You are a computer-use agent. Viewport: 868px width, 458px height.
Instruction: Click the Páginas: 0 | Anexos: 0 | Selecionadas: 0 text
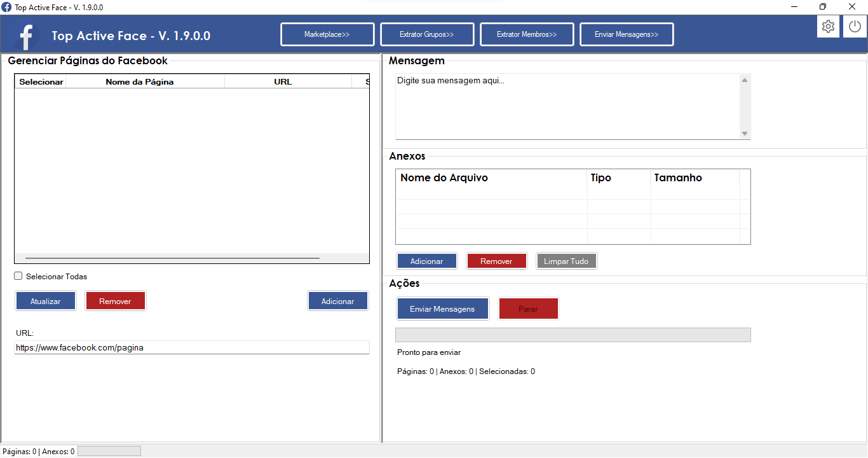click(466, 371)
